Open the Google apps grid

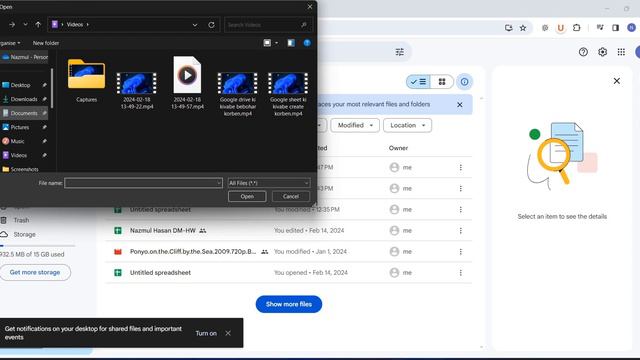621,52
